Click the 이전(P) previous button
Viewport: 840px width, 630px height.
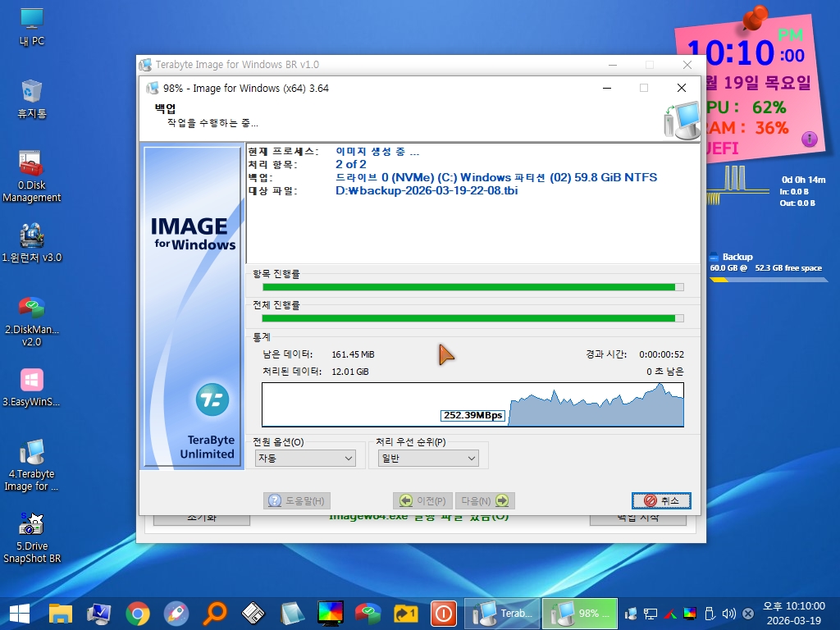(x=422, y=500)
